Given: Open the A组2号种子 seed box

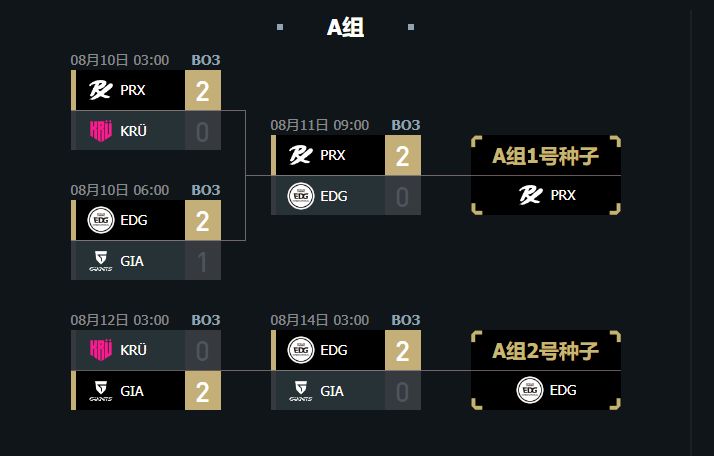Looking at the screenshot, I should pos(546,370).
